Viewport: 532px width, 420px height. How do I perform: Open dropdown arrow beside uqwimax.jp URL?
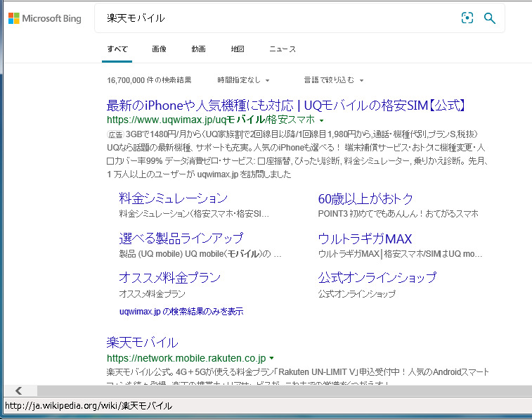coord(321,121)
